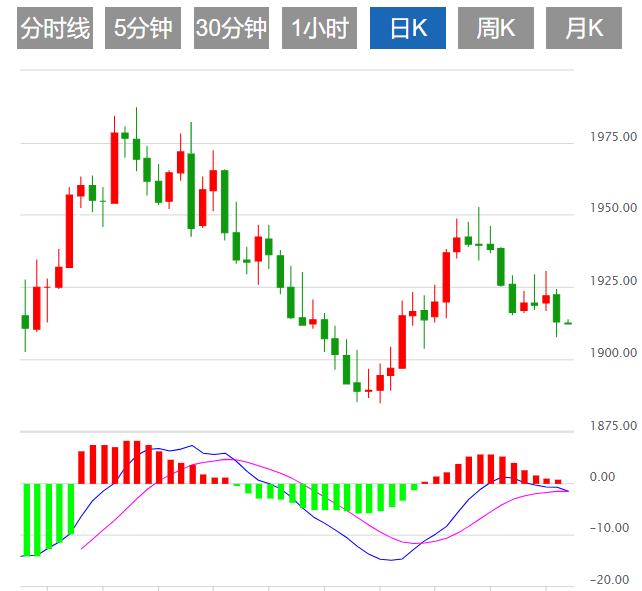The height and width of the screenshot is (591, 642).
Task: Click the MACD 0.00 axis label
Action: point(602,477)
